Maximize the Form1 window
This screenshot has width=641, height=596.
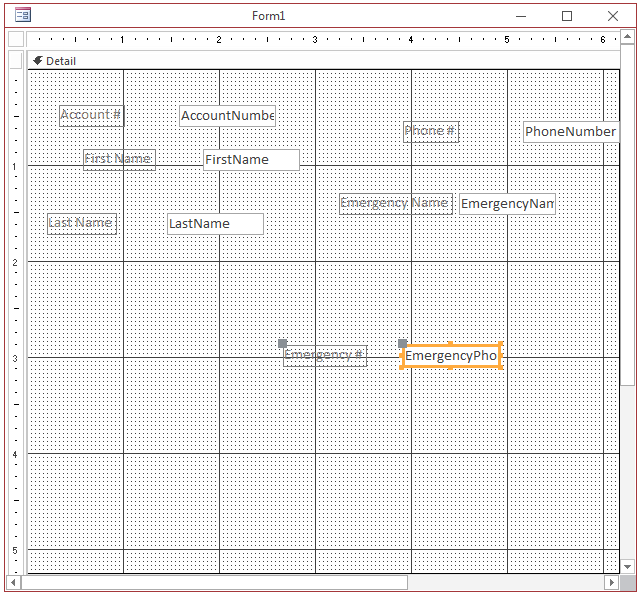click(567, 16)
